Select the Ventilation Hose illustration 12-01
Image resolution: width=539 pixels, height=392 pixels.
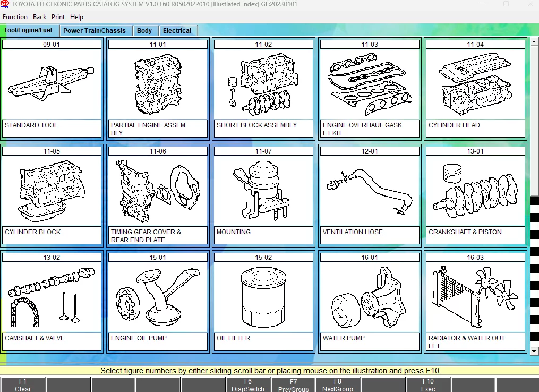[369, 191]
